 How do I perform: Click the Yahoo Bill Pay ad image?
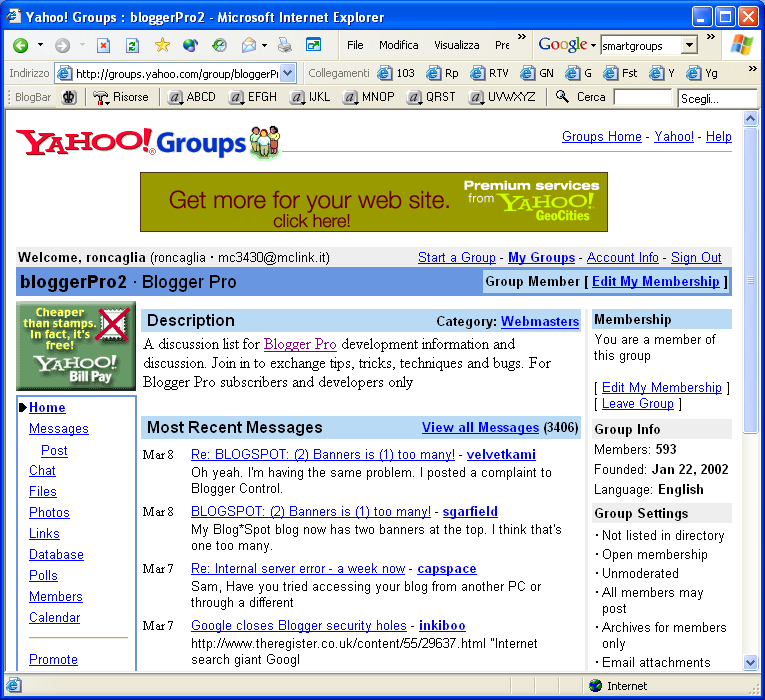coord(76,346)
